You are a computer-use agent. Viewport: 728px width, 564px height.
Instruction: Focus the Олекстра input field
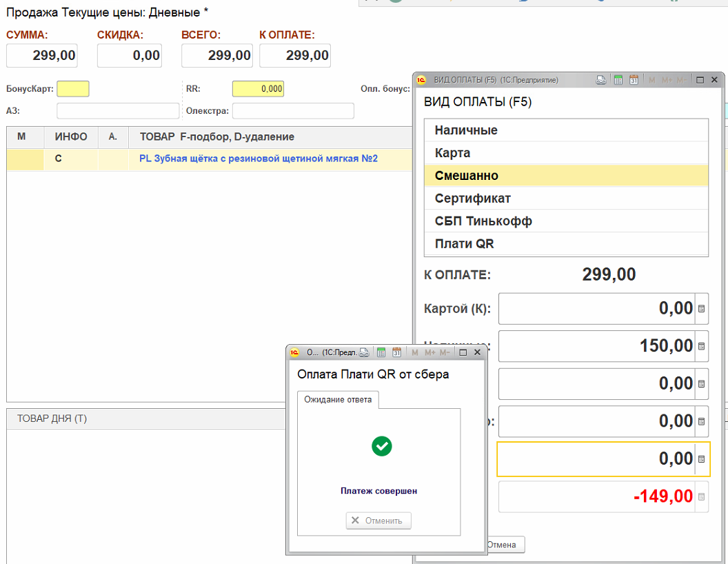(x=293, y=111)
